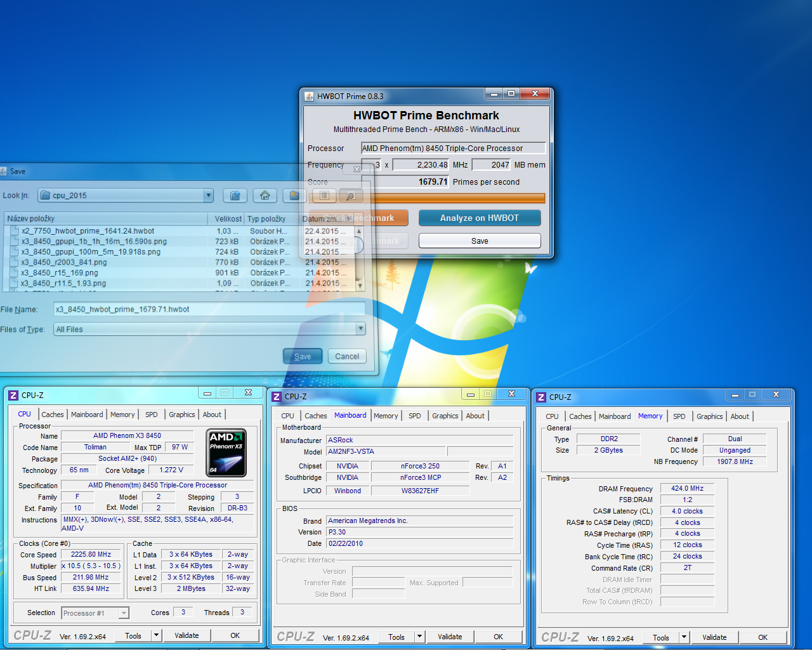The image size is (812, 650).
Task: Switch Save dialog to List view
Action: [x=324, y=196]
